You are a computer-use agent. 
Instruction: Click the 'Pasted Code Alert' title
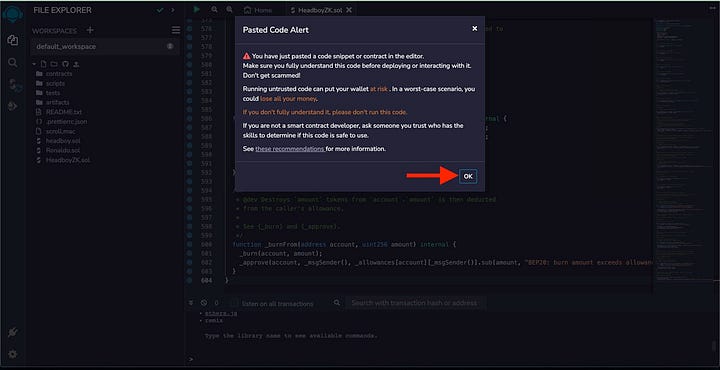click(276, 30)
